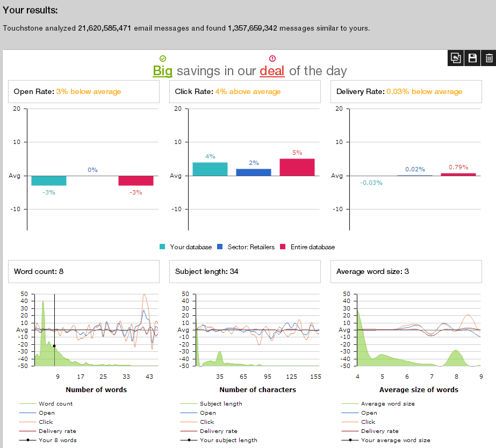Select the Delivery Rate header panel

coord(406,92)
